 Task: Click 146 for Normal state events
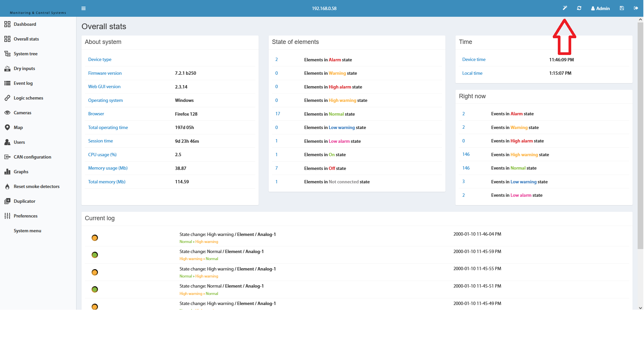466,168
